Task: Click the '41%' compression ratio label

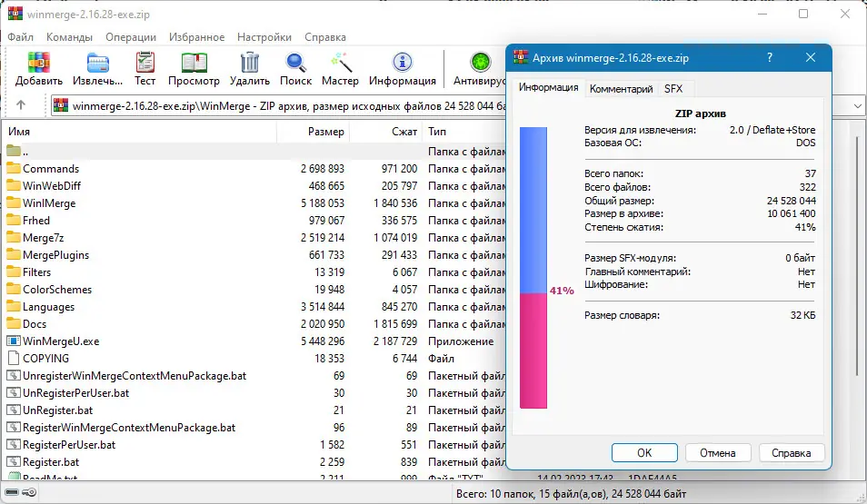Action: pyautogui.click(x=562, y=291)
